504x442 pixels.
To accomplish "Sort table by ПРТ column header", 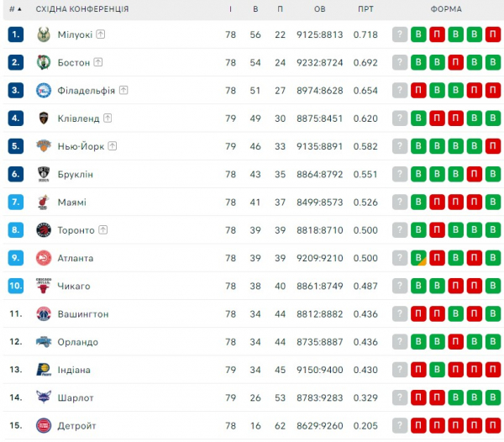I will [x=365, y=8].
